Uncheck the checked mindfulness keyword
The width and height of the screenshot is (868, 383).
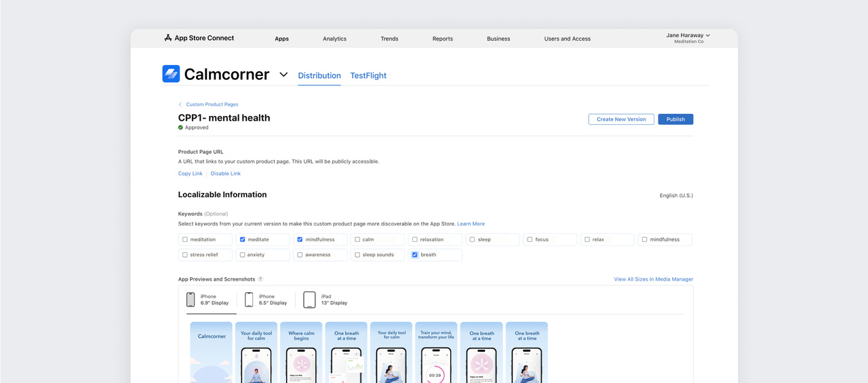300,239
